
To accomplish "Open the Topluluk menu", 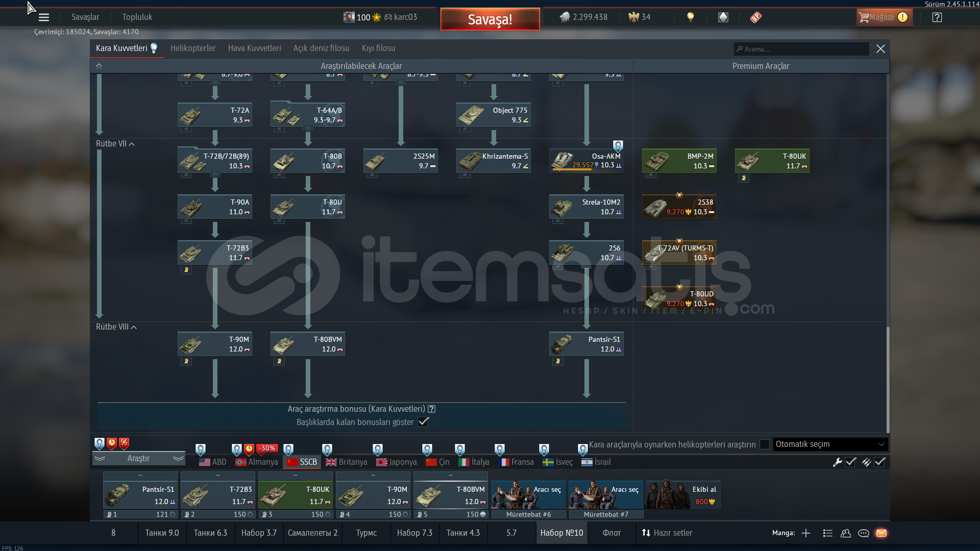I will coord(137,17).
